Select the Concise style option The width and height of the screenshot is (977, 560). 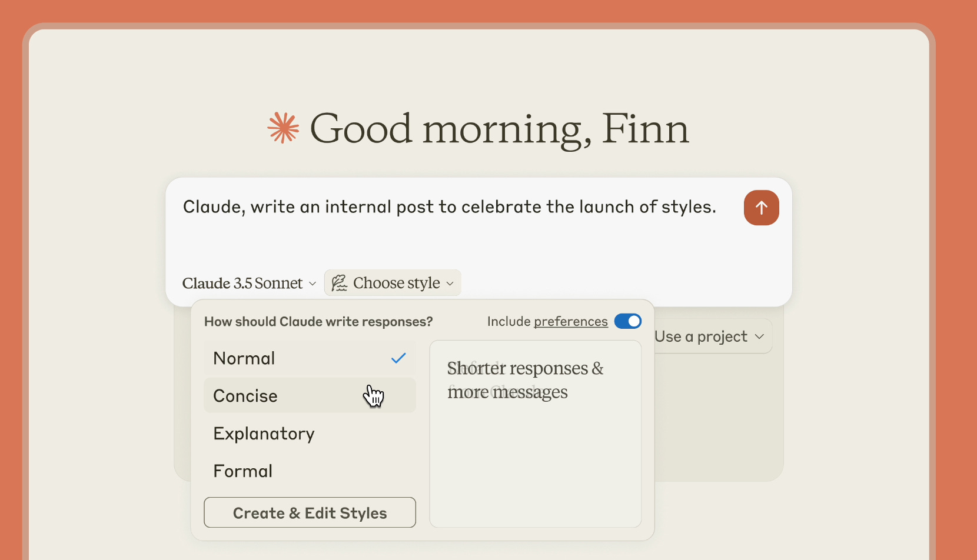click(x=310, y=396)
